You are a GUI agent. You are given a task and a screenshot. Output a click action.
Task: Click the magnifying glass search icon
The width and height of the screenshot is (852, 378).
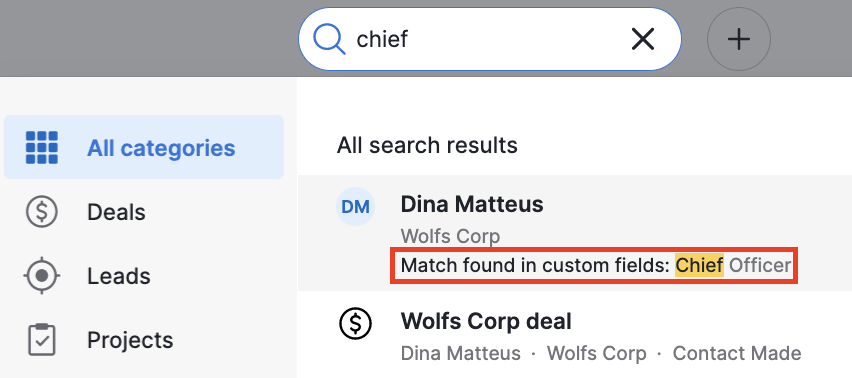pos(330,39)
